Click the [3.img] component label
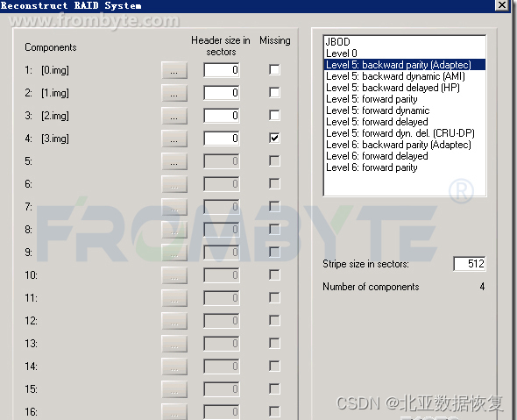Viewport: 517px width, 420px height. click(55, 139)
